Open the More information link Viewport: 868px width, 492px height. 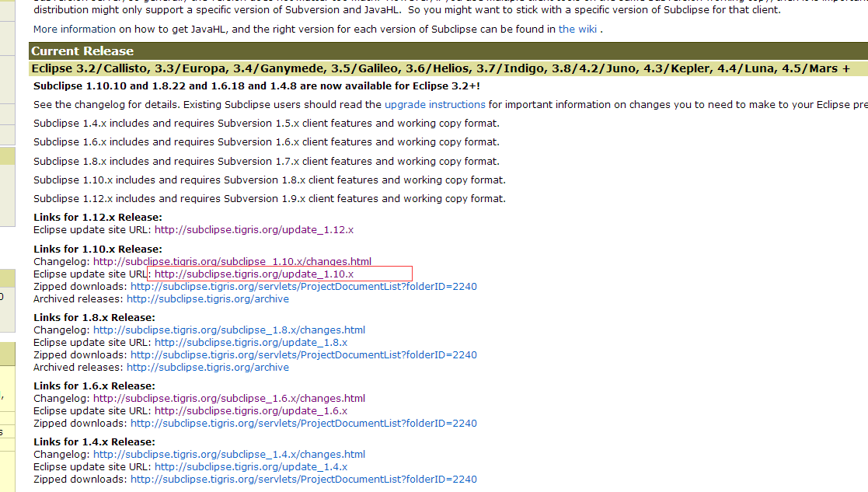[74, 30]
